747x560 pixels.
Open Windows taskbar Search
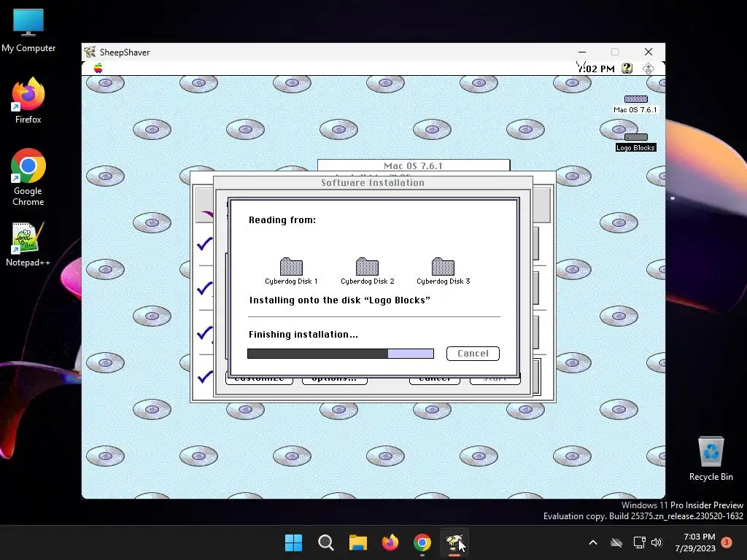pyautogui.click(x=326, y=542)
